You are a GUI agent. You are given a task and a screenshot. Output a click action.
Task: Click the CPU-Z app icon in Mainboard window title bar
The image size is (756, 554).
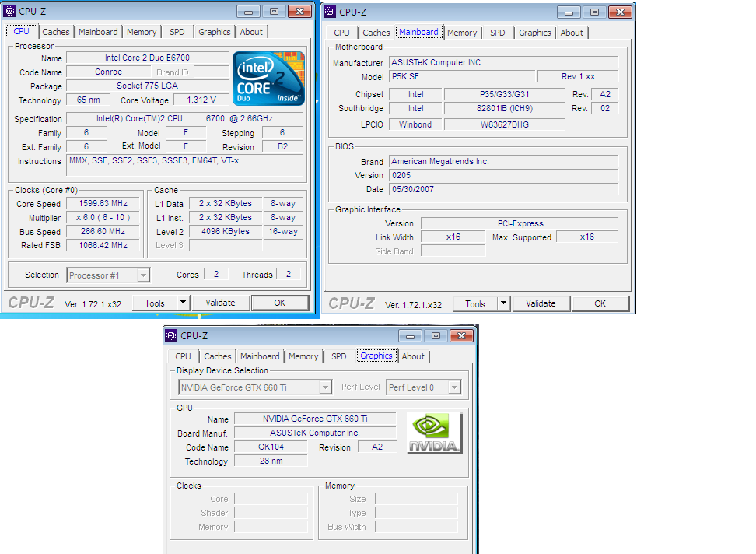pos(330,12)
